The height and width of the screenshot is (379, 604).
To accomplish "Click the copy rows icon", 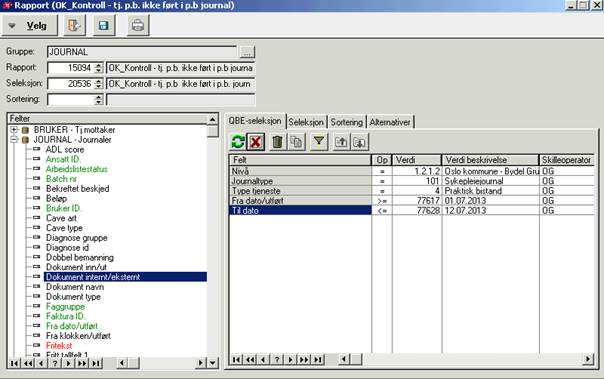I will [x=297, y=142].
